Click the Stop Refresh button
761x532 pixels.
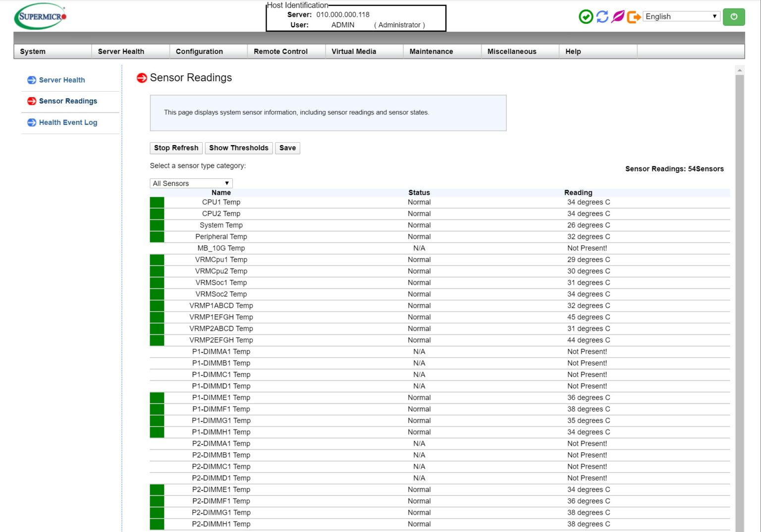tap(176, 148)
